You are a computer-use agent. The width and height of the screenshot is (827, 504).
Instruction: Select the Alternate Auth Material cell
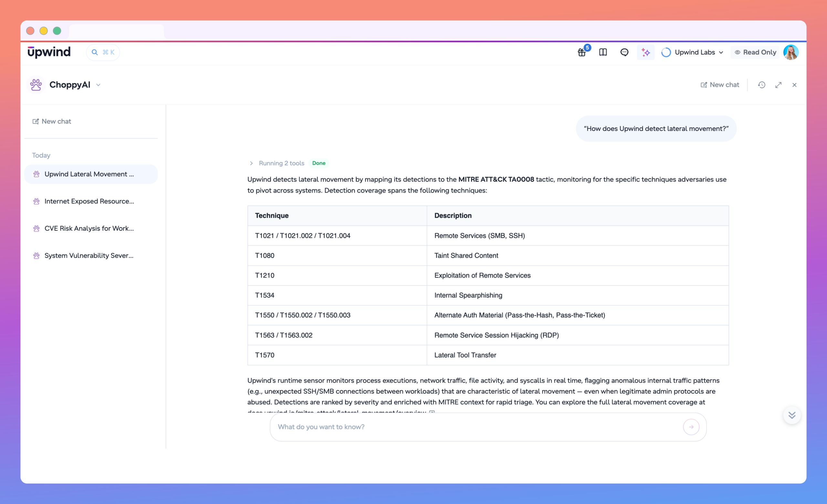[x=578, y=315]
